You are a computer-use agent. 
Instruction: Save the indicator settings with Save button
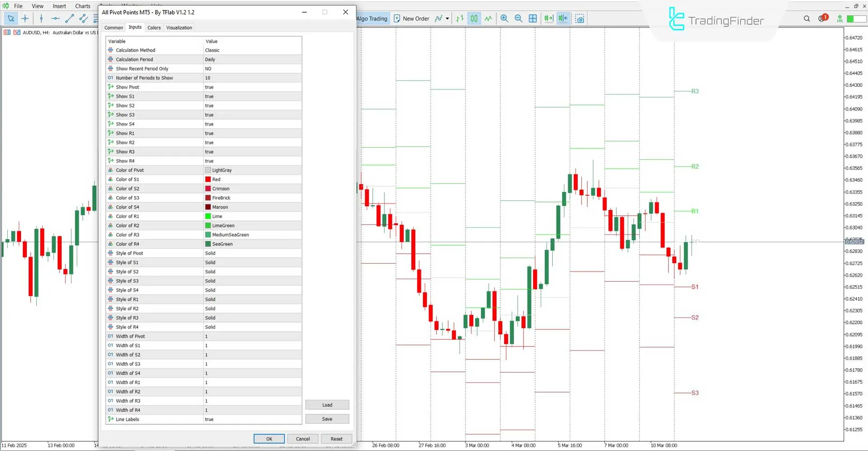tap(327, 419)
